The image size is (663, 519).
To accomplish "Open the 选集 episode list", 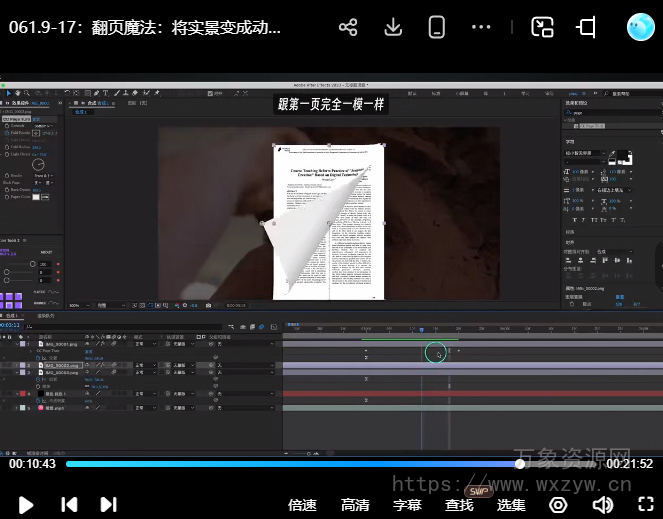I will click(511, 505).
